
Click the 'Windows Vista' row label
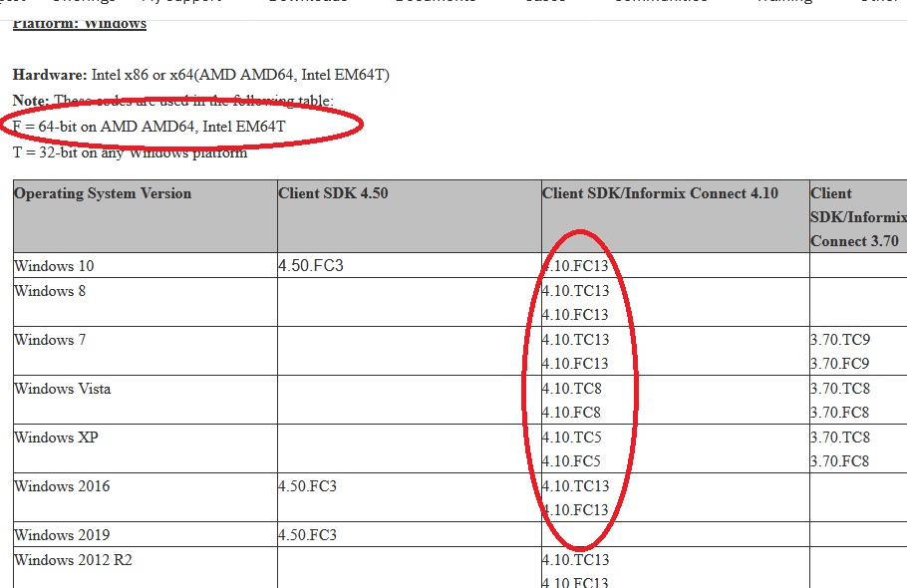[63, 389]
